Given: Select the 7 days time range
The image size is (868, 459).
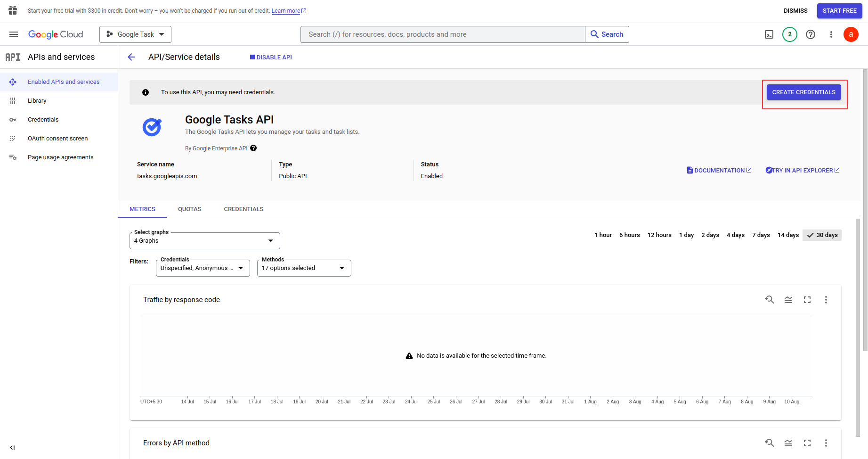Looking at the screenshot, I should tap(761, 235).
